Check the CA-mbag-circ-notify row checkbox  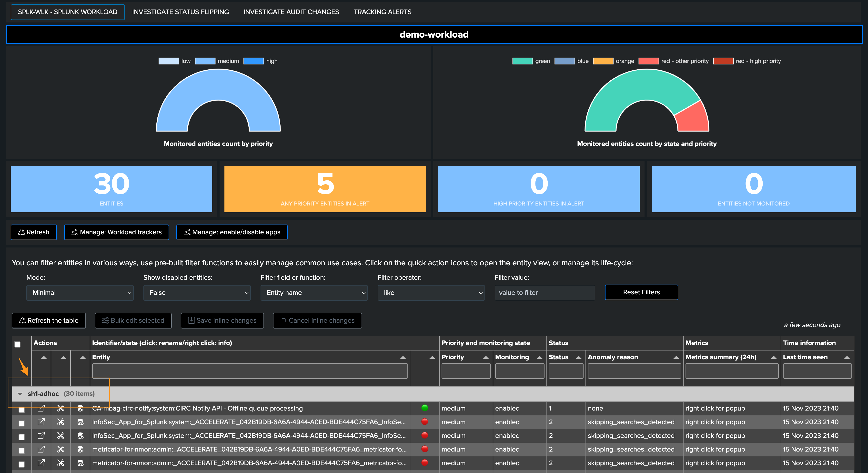pos(21,410)
